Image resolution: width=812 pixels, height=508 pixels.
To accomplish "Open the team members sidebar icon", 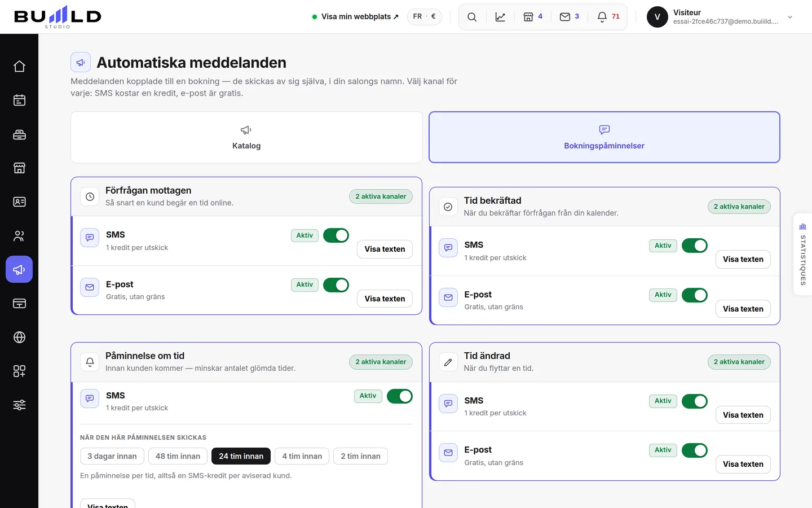I will pyautogui.click(x=19, y=235).
